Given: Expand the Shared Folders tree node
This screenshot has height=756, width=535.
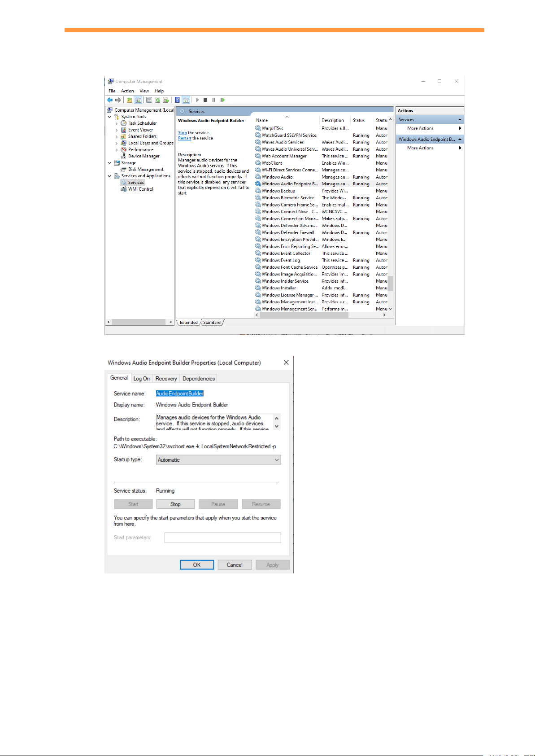Looking at the screenshot, I should 117,136.
